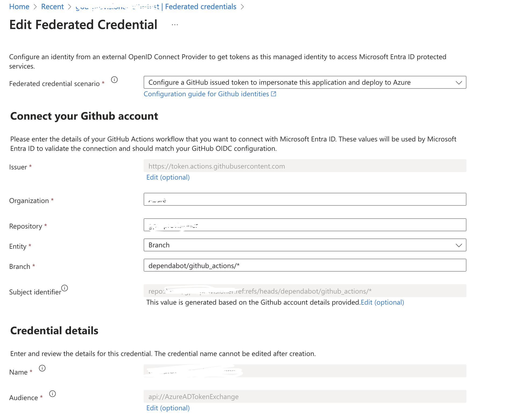The height and width of the screenshot is (420, 531).
Task: Click the info icon next to Name
Action: pos(43,368)
